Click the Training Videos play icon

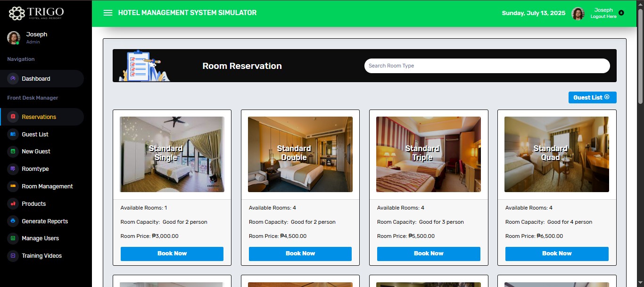(x=13, y=256)
